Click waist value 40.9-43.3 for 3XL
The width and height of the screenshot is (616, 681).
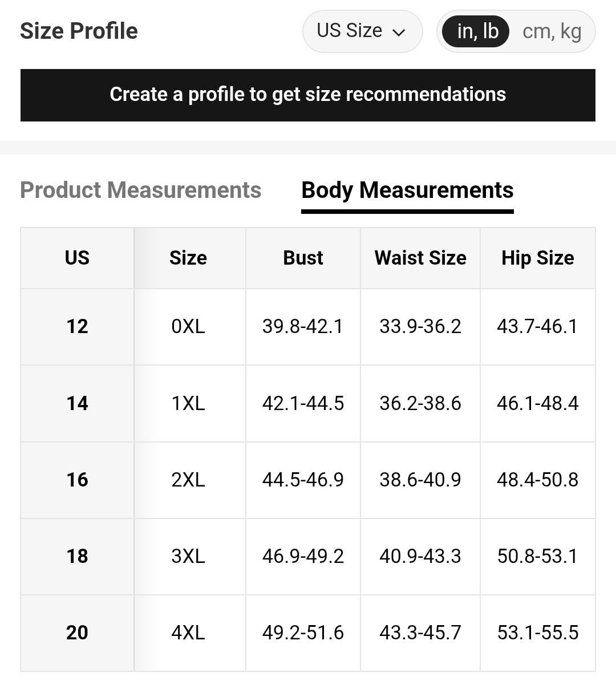(x=420, y=556)
